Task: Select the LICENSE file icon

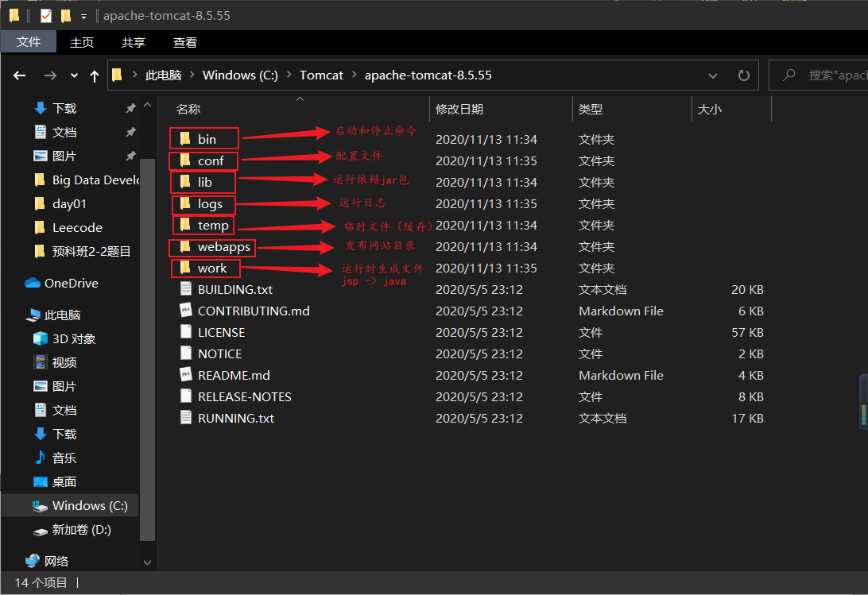Action: 186,332
